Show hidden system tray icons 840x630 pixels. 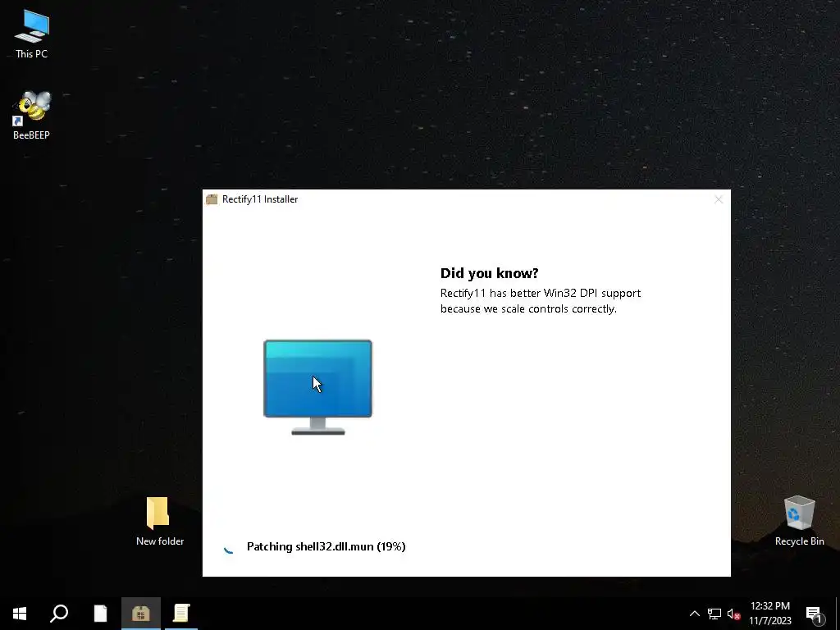(x=694, y=614)
